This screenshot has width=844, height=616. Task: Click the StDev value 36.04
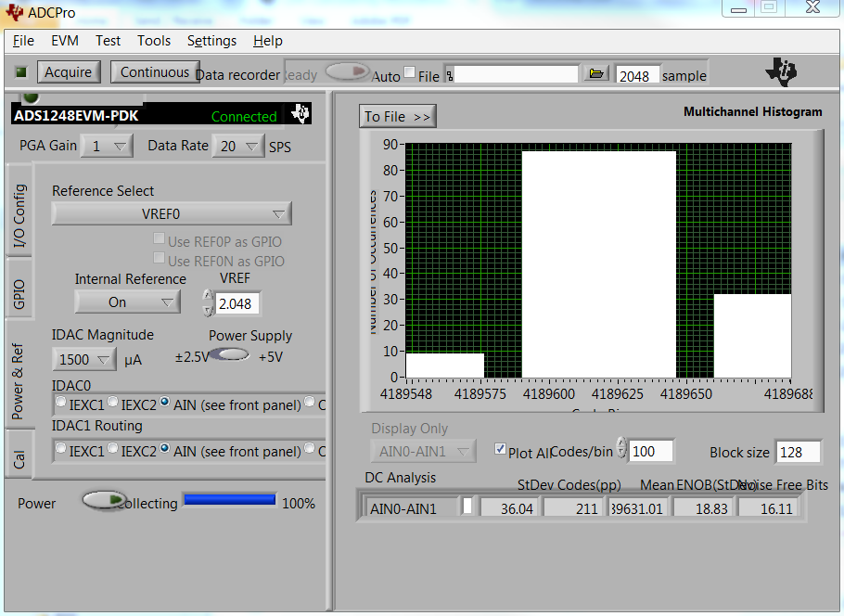[508, 508]
